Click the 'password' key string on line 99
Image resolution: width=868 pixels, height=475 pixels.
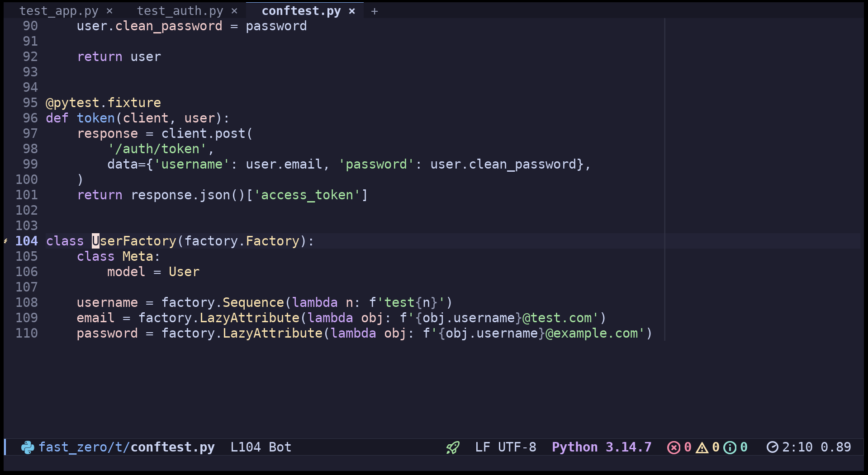click(376, 165)
